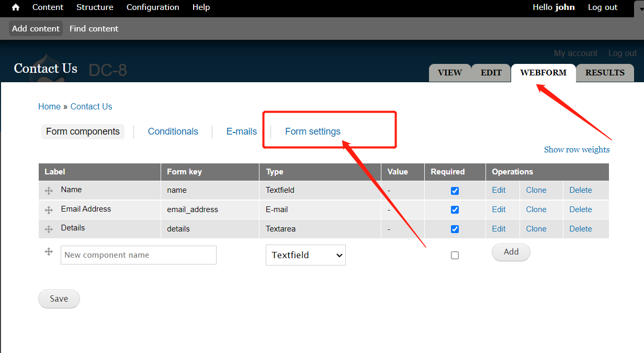Edit the Name component
The width and height of the screenshot is (644, 353).
coord(499,190)
